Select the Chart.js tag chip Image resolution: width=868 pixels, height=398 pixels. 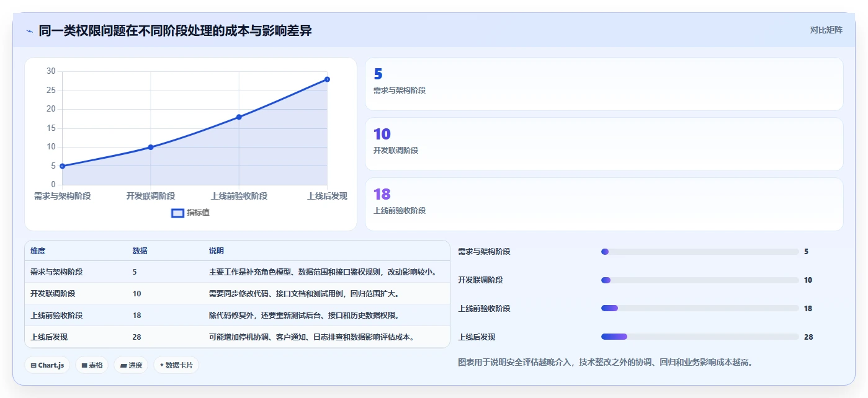tap(47, 365)
